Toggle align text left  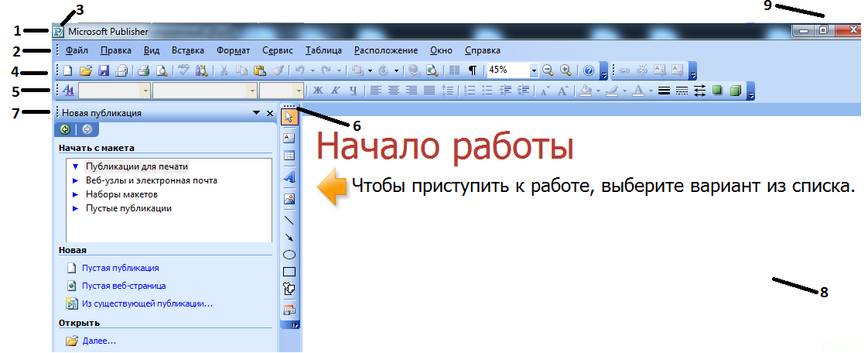[376, 91]
